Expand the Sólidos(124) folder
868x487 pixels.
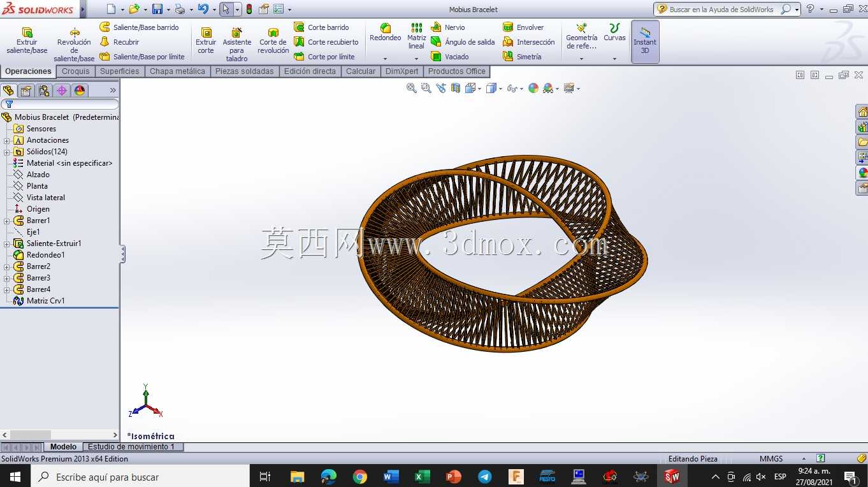pyautogui.click(x=6, y=152)
